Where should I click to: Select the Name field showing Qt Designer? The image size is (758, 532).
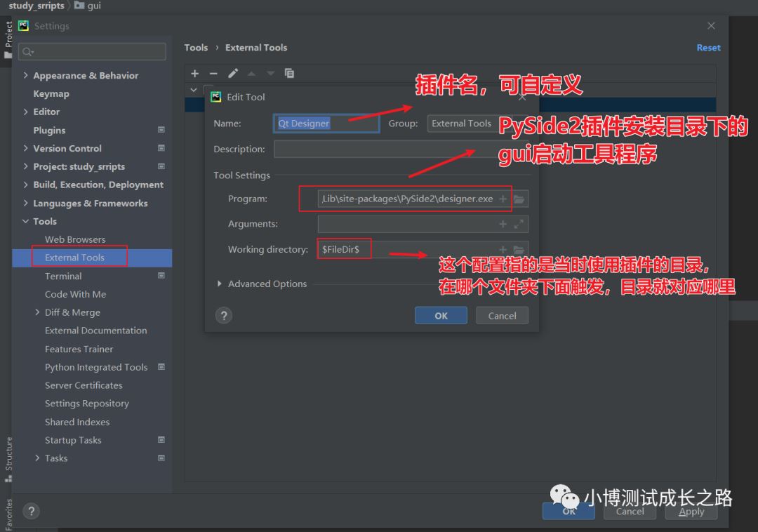tap(325, 123)
